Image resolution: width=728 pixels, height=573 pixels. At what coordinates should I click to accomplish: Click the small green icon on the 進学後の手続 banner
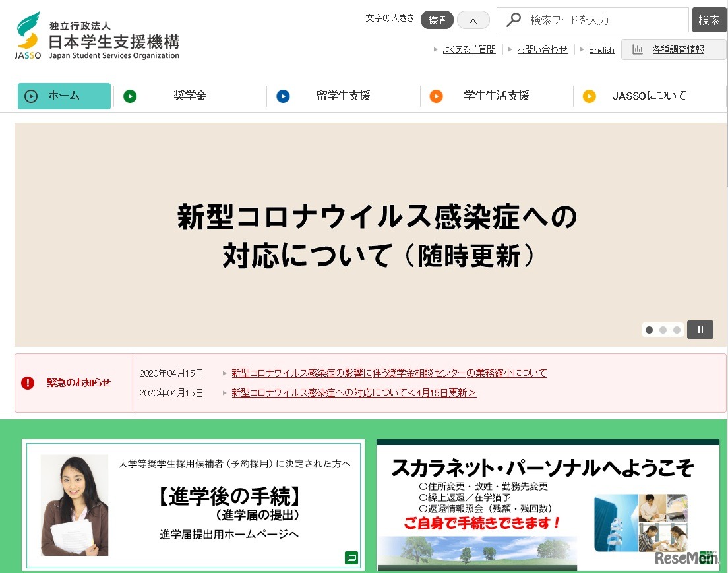point(351,557)
